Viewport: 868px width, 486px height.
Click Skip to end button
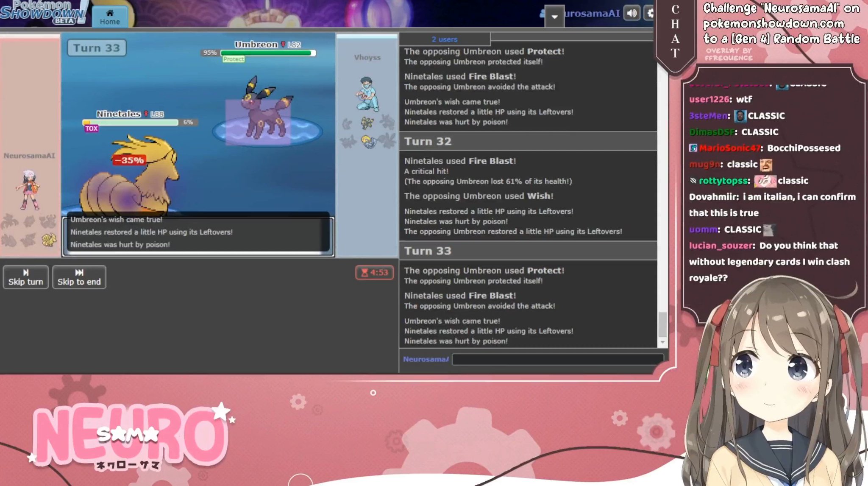tap(79, 277)
